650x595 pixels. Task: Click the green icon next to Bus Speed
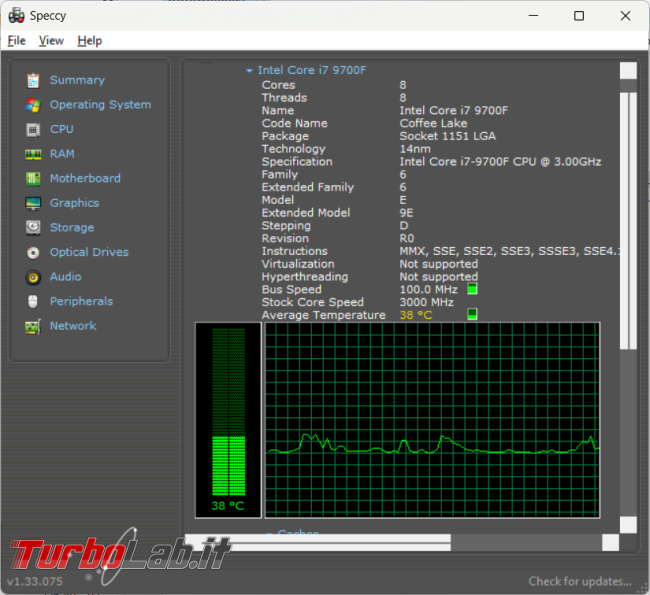coord(472,289)
